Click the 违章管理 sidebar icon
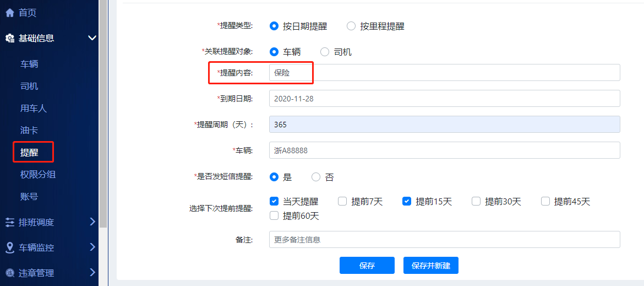This screenshot has height=286, width=644. click(x=10, y=273)
